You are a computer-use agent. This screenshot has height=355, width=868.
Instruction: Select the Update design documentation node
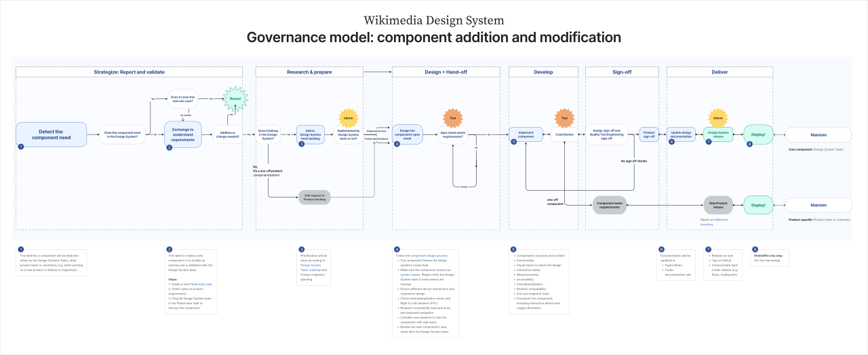click(x=681, y=134)
